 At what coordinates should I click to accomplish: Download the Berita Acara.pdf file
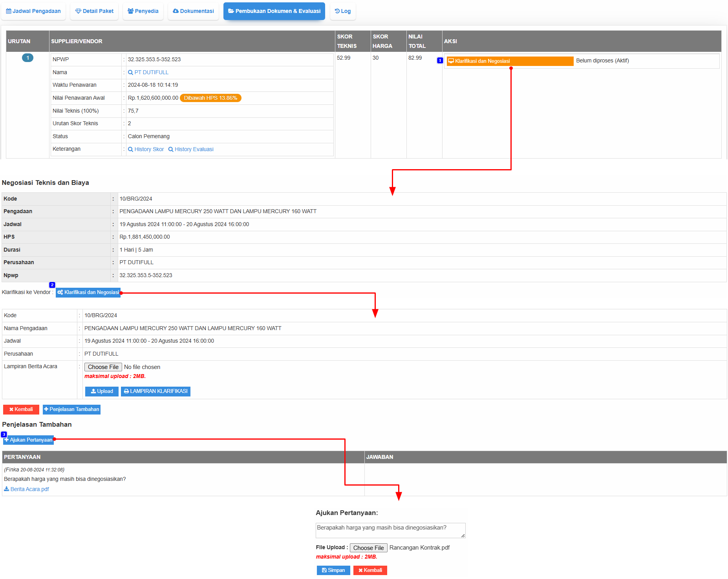click(26, 489)
